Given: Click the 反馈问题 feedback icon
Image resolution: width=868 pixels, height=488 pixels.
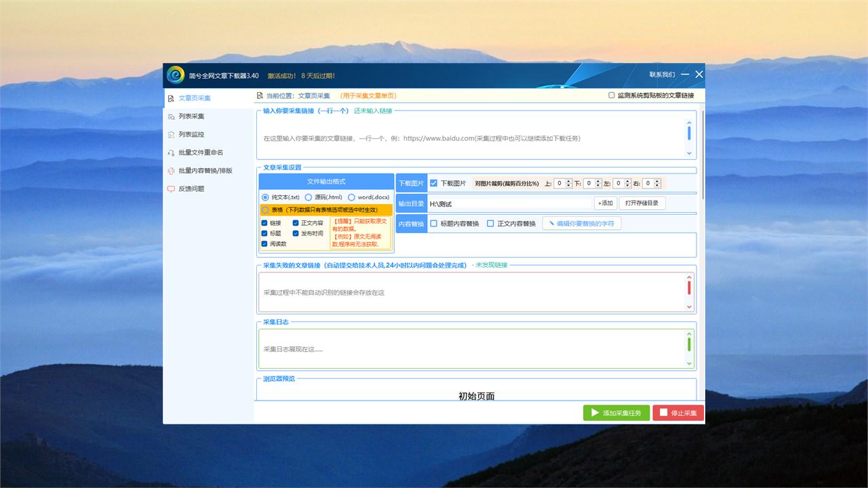Looking at the screenshot, I should [171, 189].
